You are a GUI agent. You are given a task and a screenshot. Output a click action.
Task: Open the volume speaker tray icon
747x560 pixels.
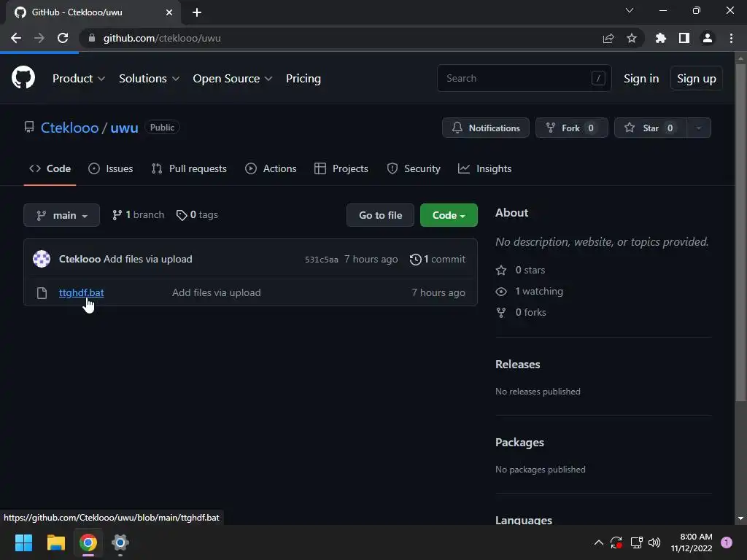[654, 542]
